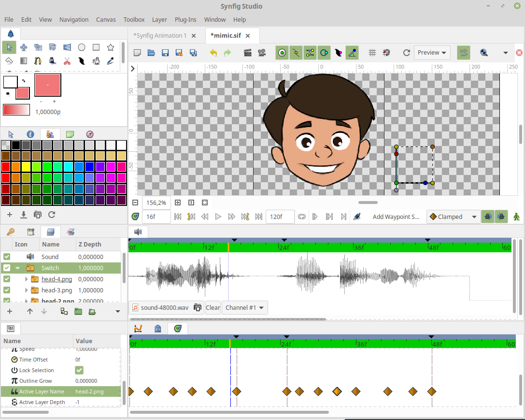Open the Clamped interpolation dropdown
Image resolution: width=525 pixels, height=420 pixels.
pos(454,217)
